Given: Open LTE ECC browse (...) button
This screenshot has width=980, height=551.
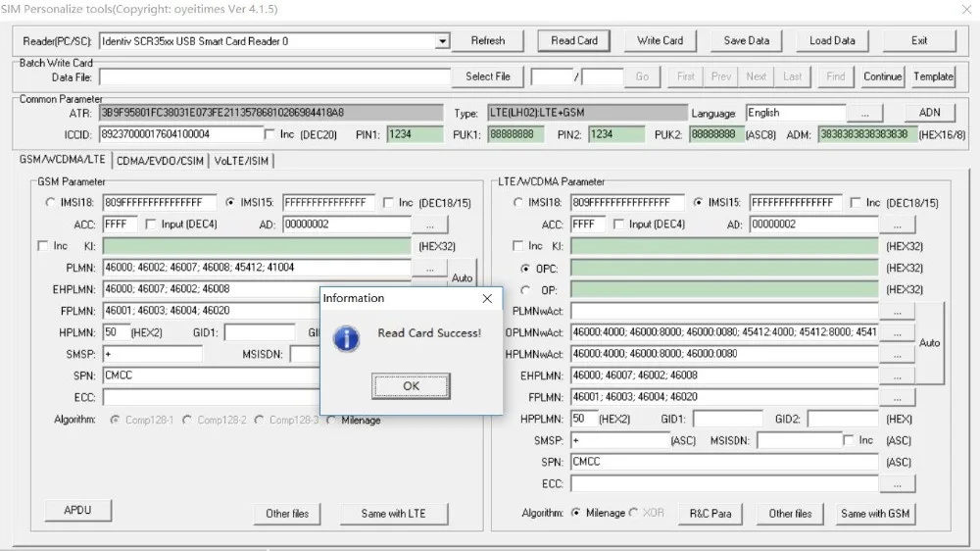Looking at the screenshot, I should pos(898,484).
